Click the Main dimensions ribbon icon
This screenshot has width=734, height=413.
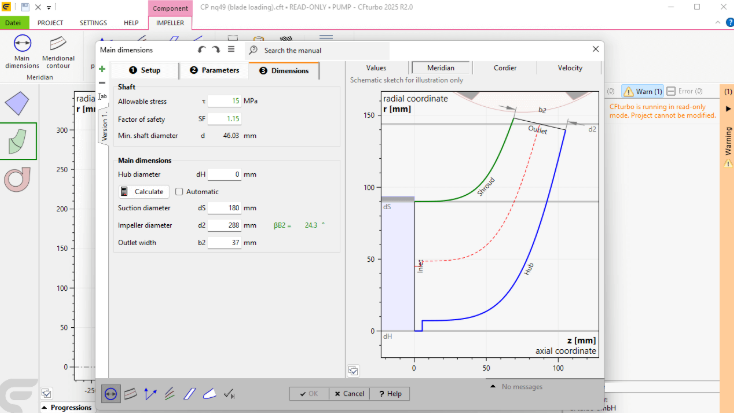point(22,52)
